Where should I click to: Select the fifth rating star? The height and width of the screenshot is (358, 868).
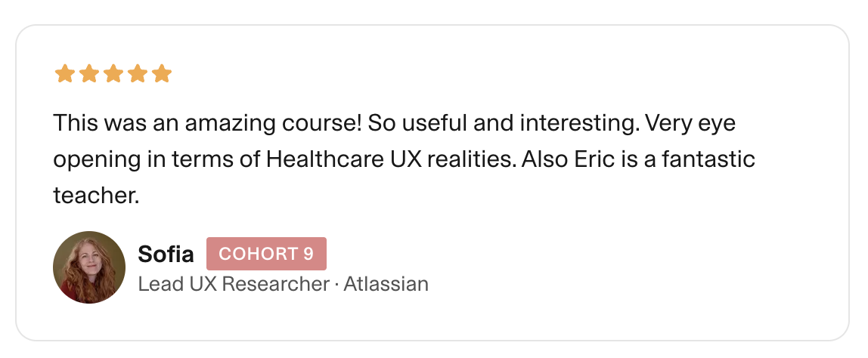point(162,74)
